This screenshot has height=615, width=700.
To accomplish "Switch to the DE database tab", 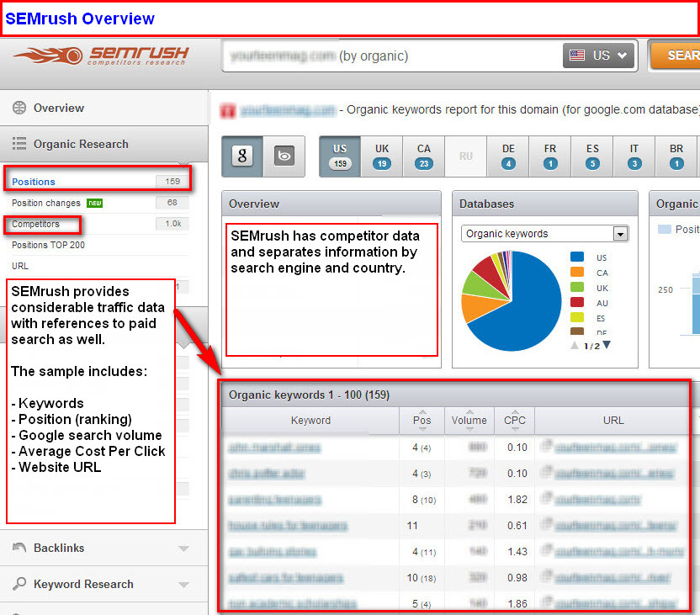I will [508, 156].
